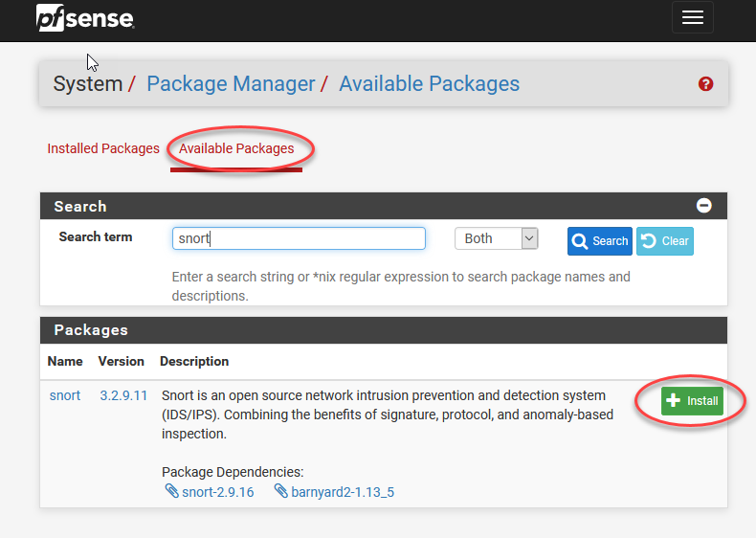Viewport: 756px width, 538px height.
Task: Click the Available Packages breadcrumb link
Action: click(x=429, y=83)
